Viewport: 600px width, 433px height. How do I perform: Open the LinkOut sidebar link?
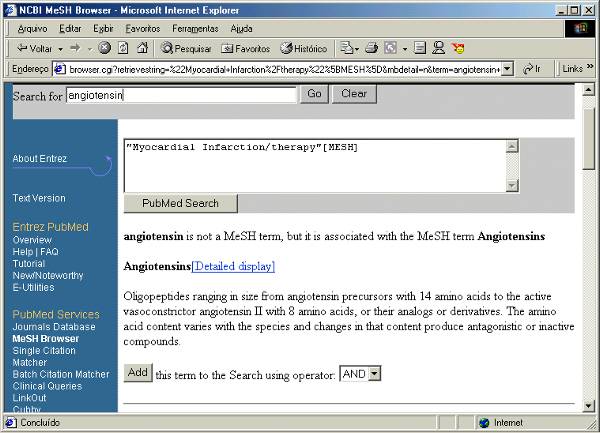pyautogui.click(x=29, y=398)
